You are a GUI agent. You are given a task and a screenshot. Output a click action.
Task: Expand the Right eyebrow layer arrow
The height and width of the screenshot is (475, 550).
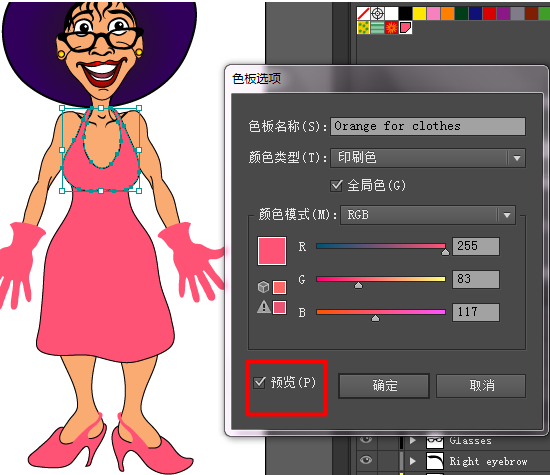(413, 461)
